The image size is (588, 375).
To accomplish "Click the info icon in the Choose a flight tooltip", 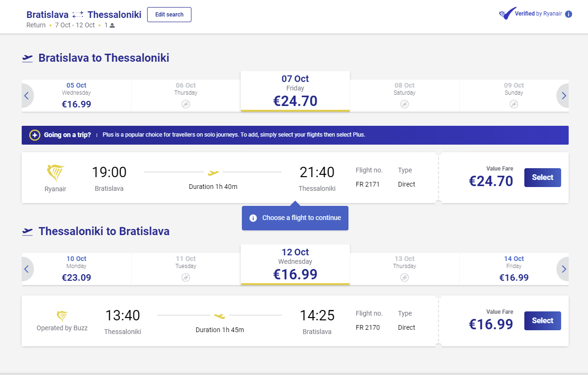I will [253, 218].
